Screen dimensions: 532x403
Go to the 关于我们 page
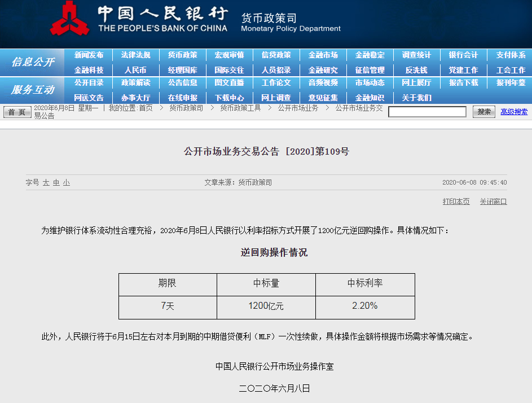tap(416, 98)
